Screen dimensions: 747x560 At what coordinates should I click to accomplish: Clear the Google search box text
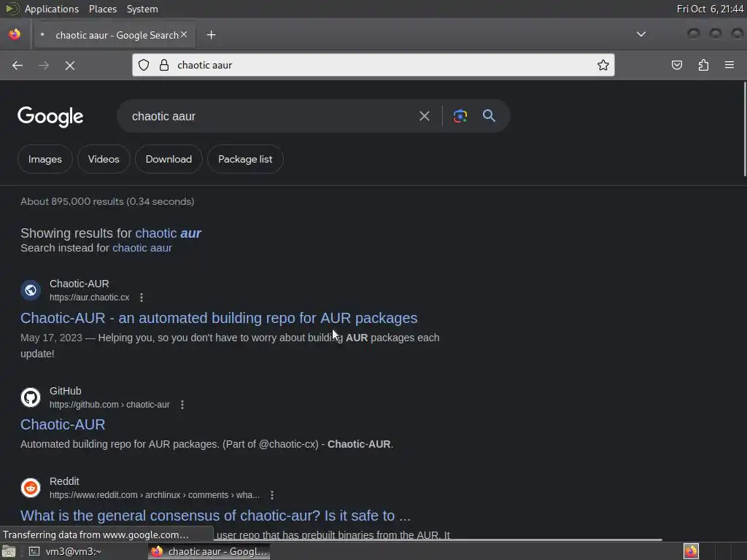[424, 116]
